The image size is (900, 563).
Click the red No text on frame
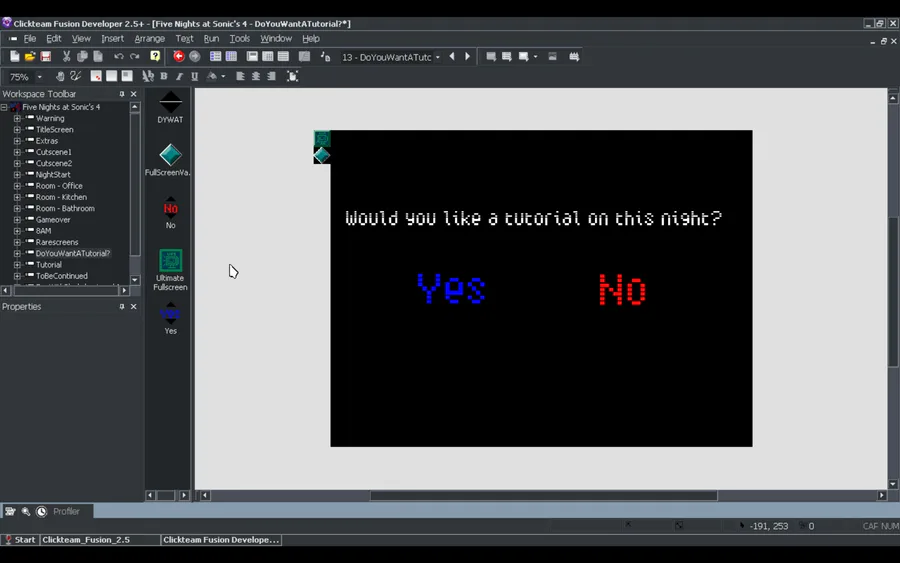point(623,289)
